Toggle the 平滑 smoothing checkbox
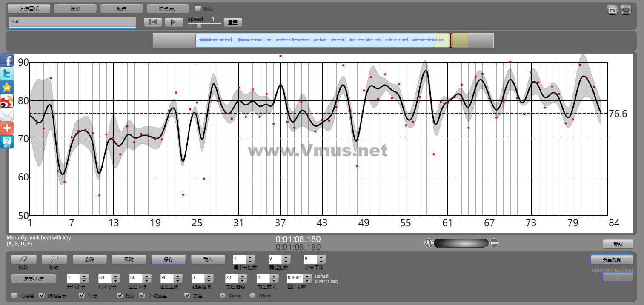644x305 pixels. pos(82,295)
